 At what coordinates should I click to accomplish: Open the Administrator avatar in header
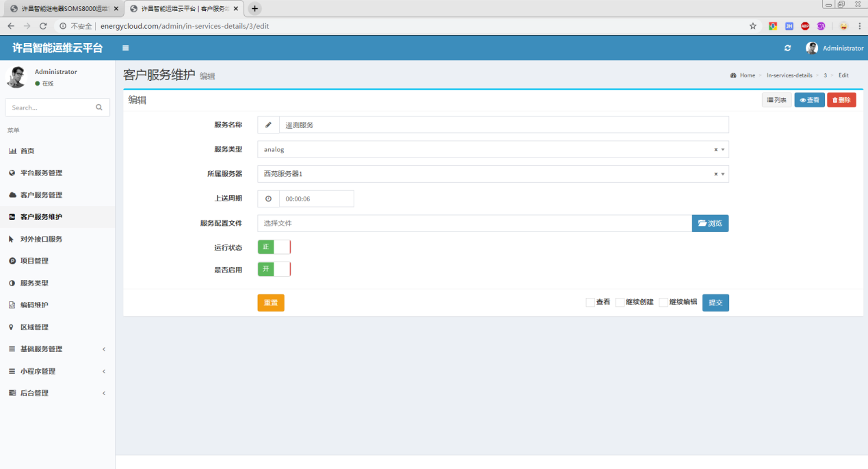point(812,48)
